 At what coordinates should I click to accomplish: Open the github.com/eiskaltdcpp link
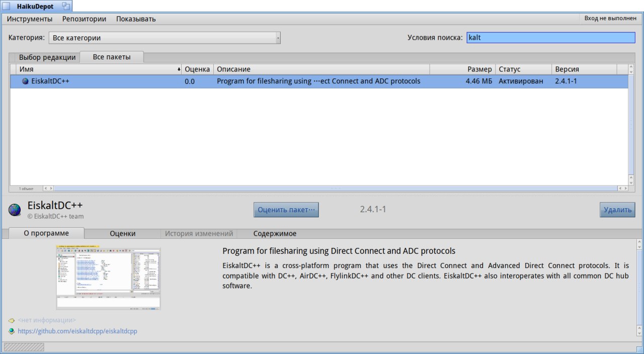tap(77, 331)
